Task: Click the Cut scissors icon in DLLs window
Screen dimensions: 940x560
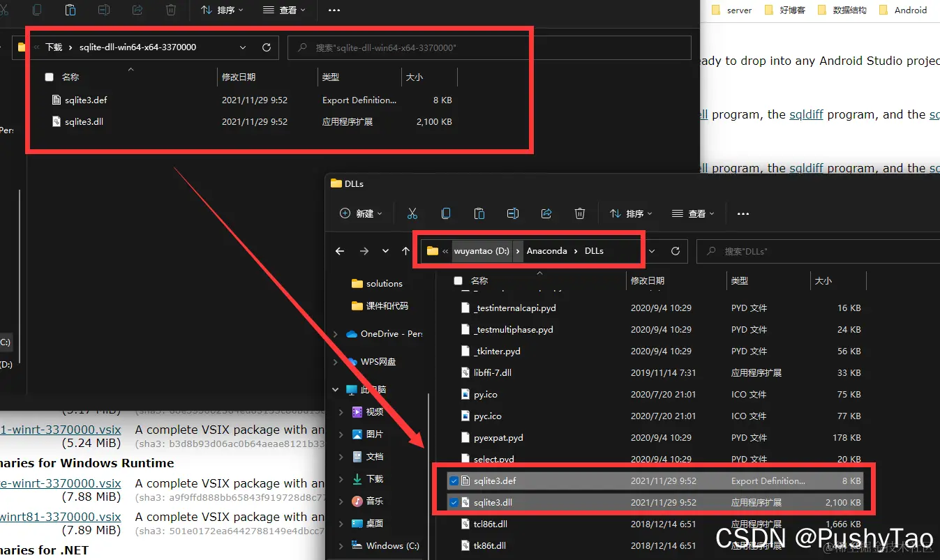Action: click(x=412, y=213)
